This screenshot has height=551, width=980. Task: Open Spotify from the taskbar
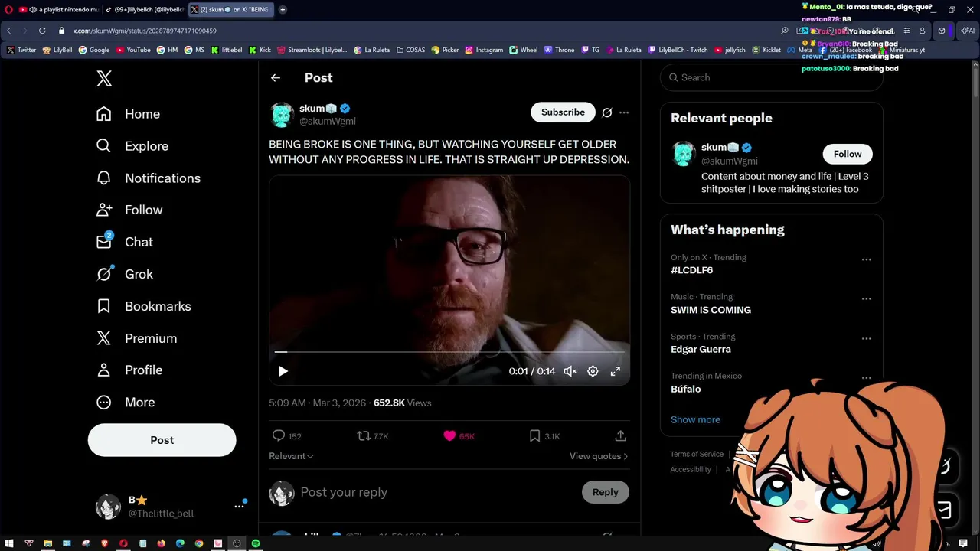(256, 543)
